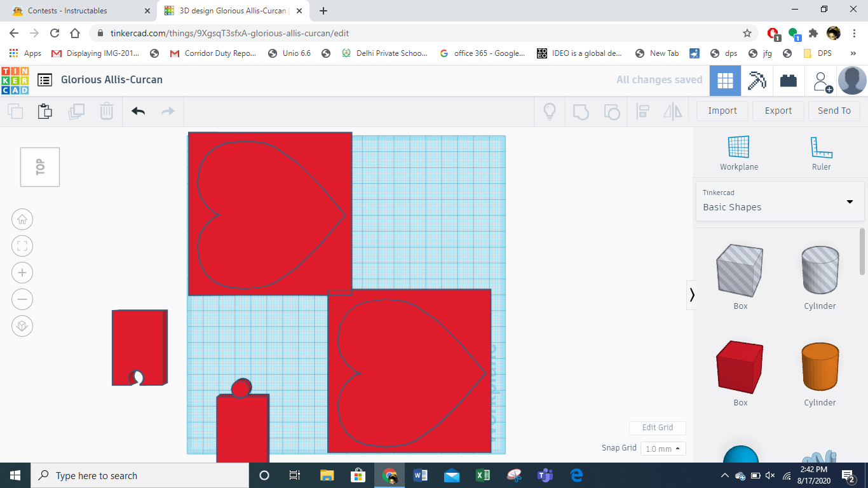868x488 pixels.
Task: Invite a collaborator with add-person icon
Action: [823, 81]
